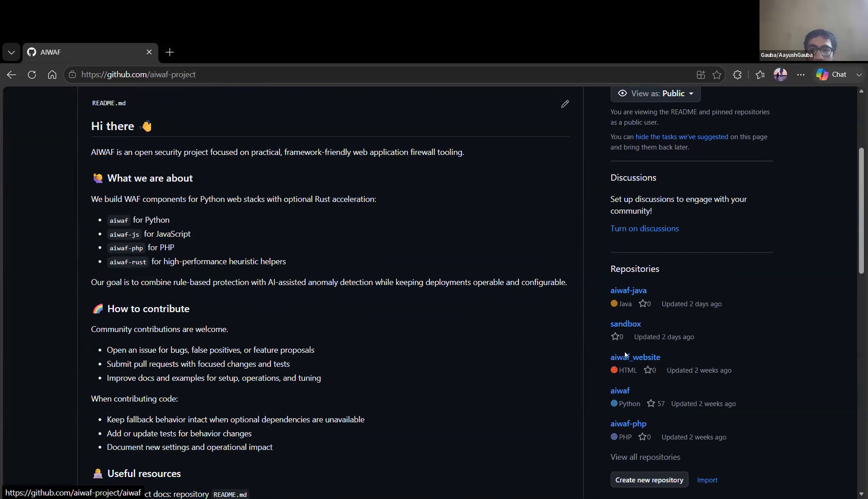Open the favorites list icon
868x499 pixels.
coord(760,75)
